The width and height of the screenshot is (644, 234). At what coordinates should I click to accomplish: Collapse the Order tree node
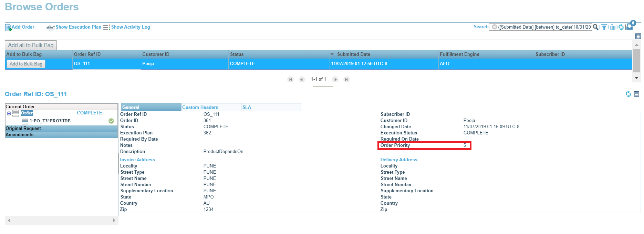(9, 113)
